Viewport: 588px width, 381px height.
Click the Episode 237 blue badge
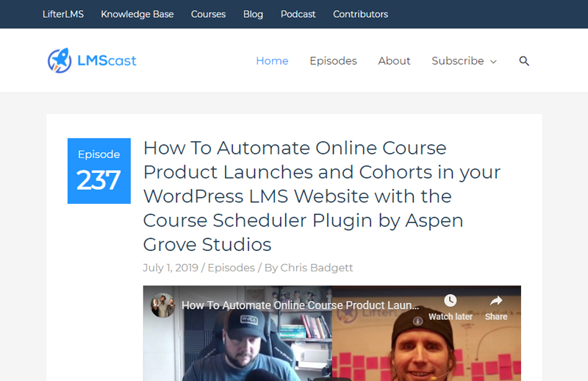[x=99, y=171]
